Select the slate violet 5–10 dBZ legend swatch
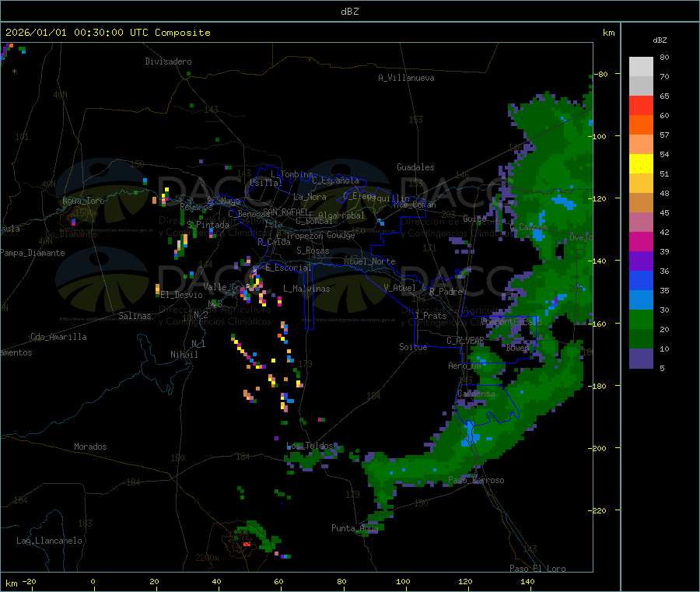 click(641, 359)
